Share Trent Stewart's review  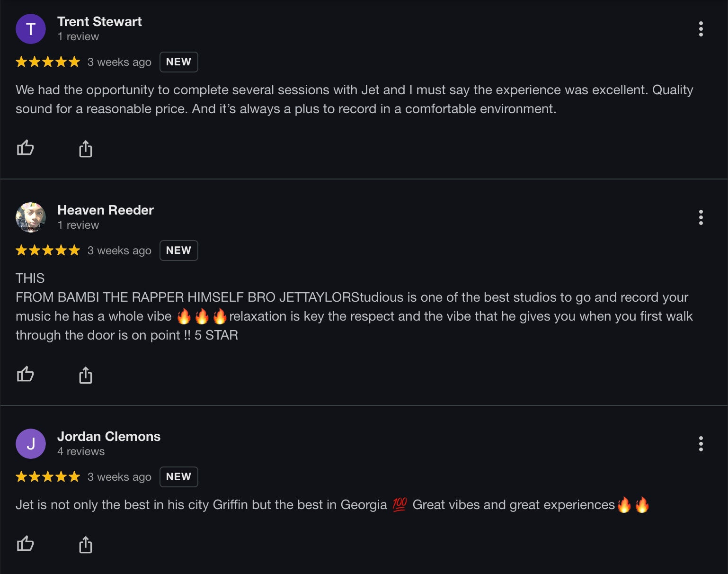coord(85,149)
